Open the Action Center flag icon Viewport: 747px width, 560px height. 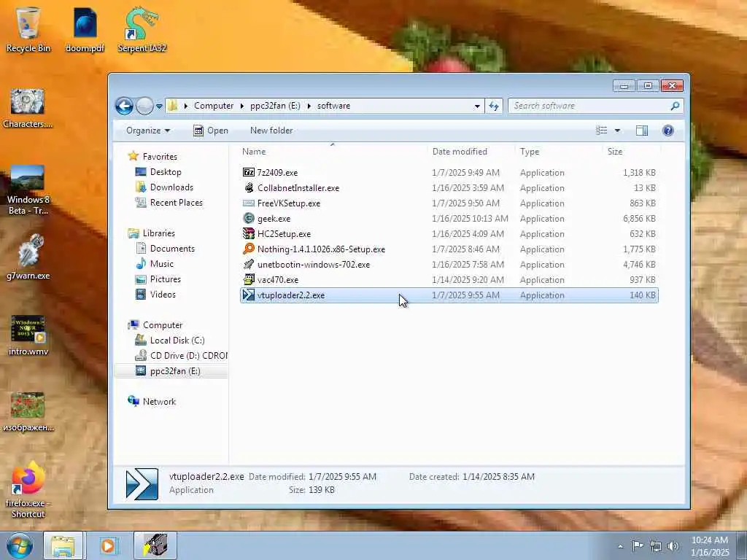638,545
